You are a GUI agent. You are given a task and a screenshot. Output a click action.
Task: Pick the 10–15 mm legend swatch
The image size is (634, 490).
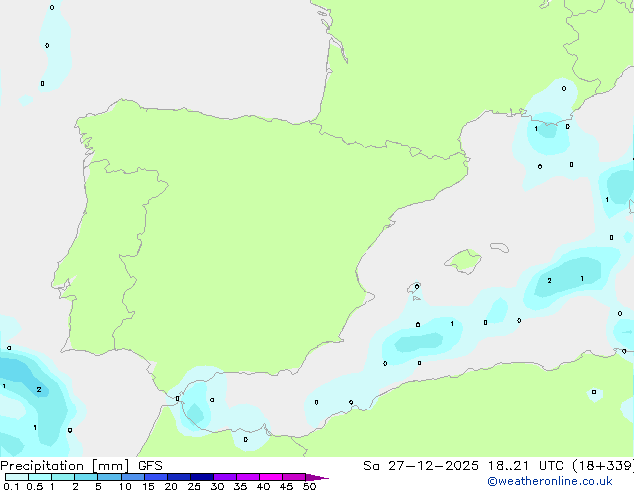pos(133,477)
